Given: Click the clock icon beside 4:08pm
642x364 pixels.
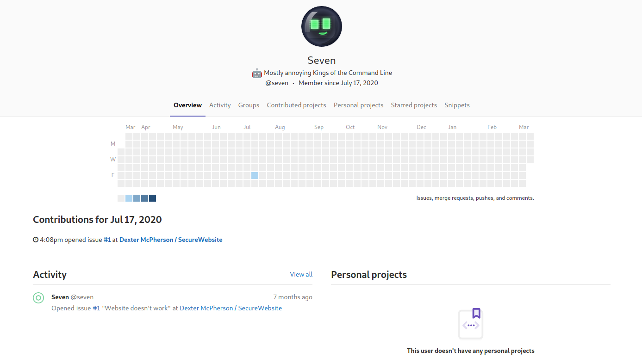Looking at the screenshot, I should (36, 240).
